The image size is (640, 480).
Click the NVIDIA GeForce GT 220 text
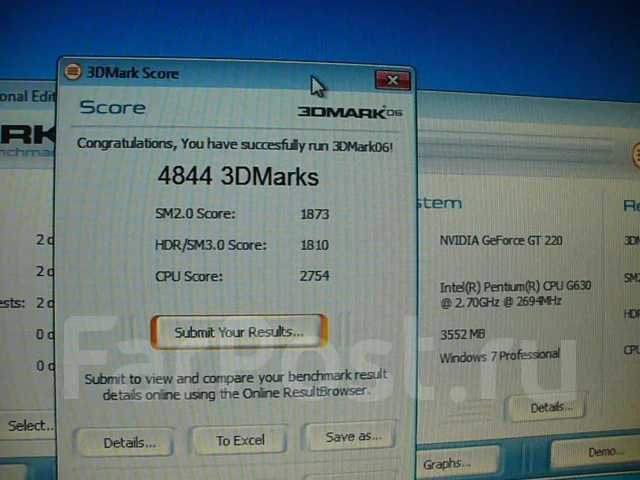[501, 240]
